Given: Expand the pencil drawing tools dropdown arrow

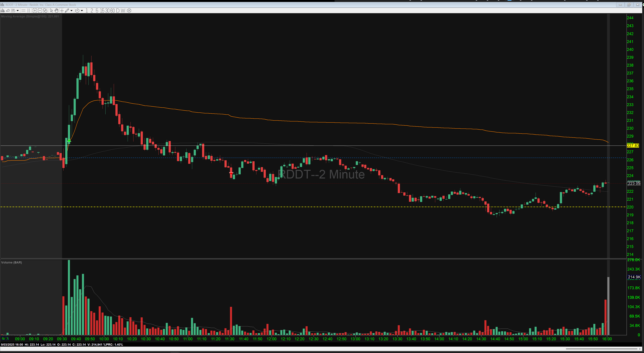Looking at the screenshot, I should pyautogui.click(x=71, y=11).
